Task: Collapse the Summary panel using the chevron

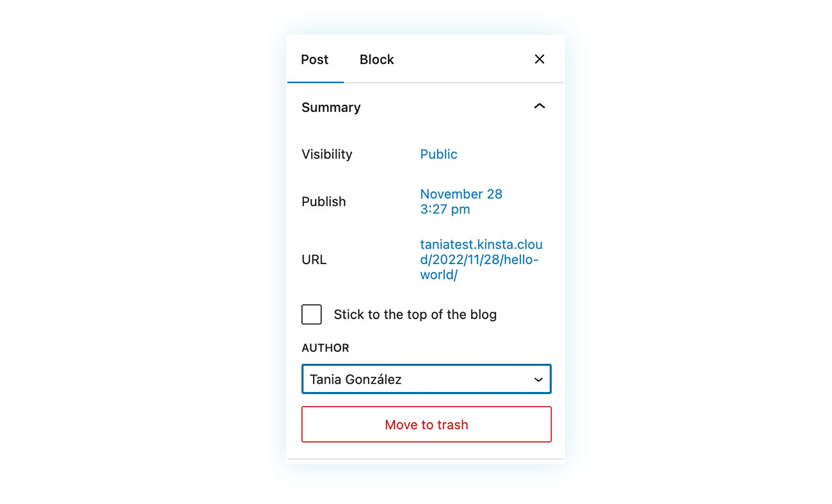Action: 540,106
